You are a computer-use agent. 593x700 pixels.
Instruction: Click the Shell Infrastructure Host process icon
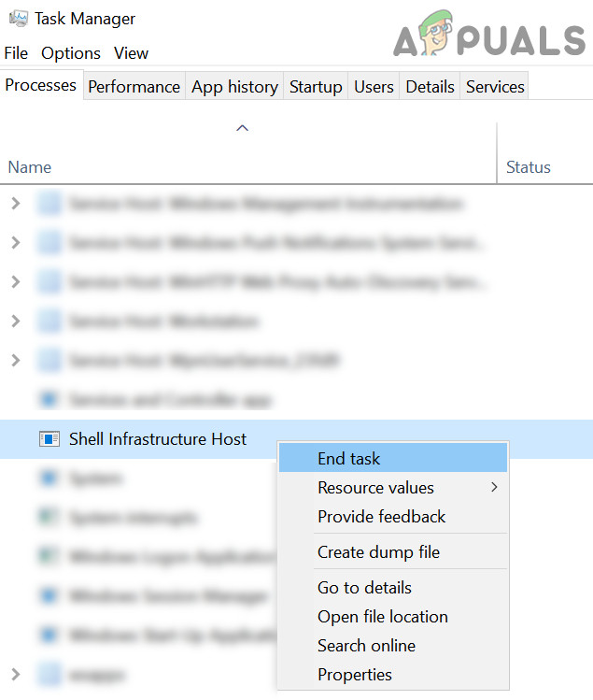pyautogui.click(x=49, y=438)
